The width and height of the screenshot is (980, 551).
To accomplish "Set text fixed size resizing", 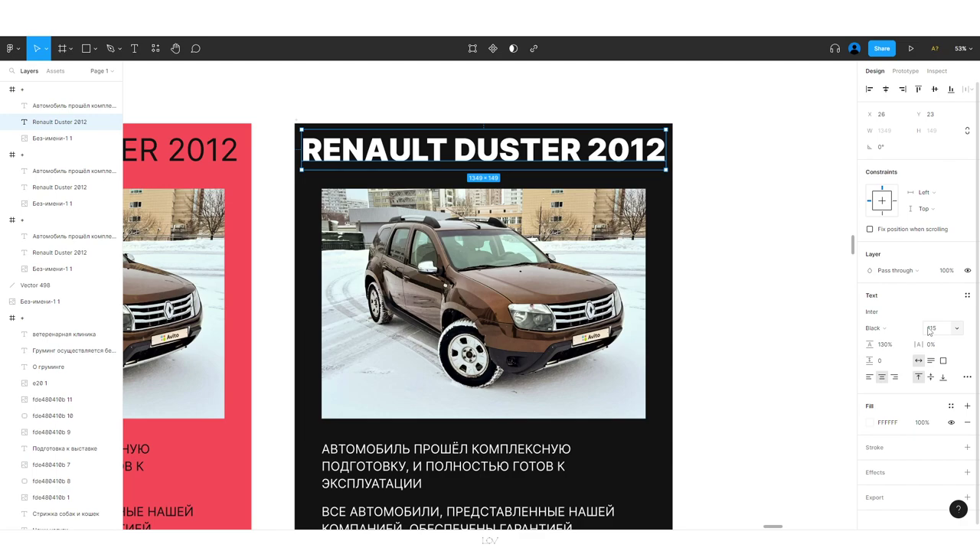I will tap(943, 360).
